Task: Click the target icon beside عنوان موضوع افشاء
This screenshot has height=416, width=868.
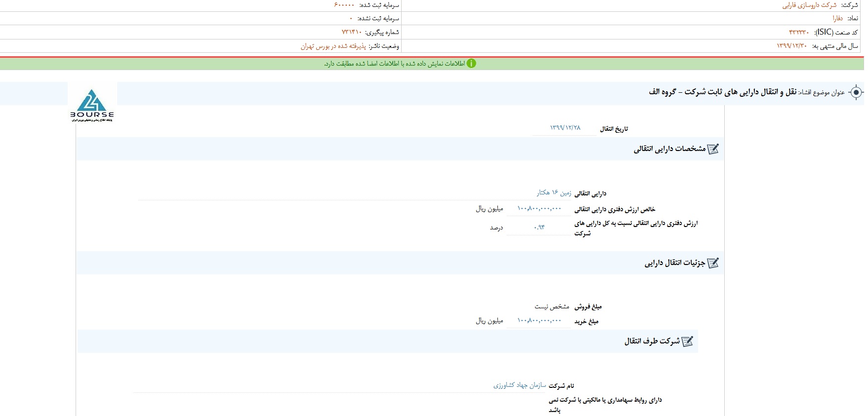Action: point(856,93)
